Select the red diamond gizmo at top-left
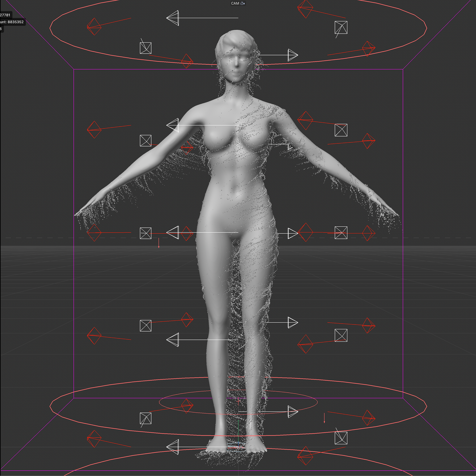 pyautogui.click(x=94, y=27)
